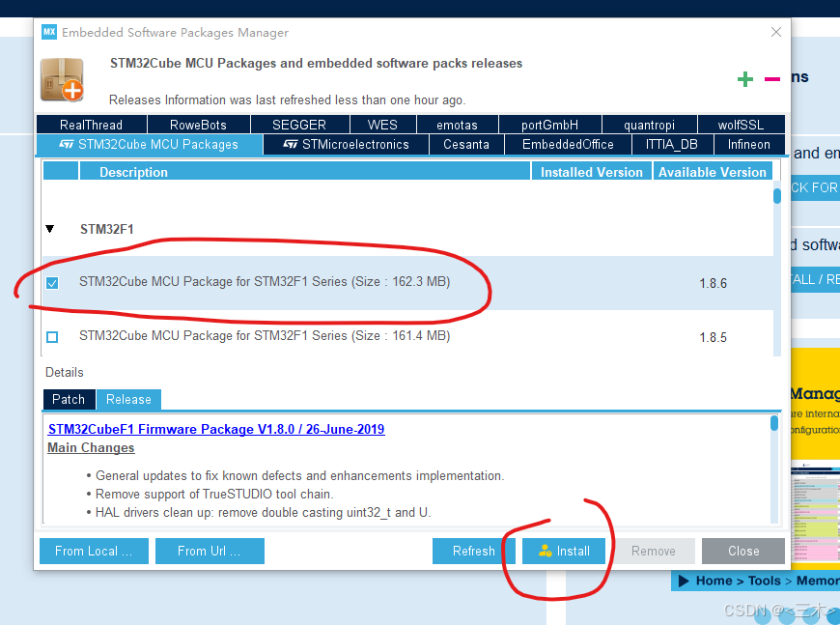Click Tools in background window breadcrumb
This screenshot has height=625, width=840.
tap(764, 581)
